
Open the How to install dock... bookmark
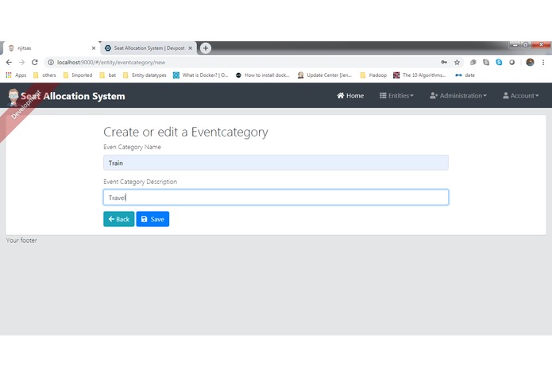[263, 75]
